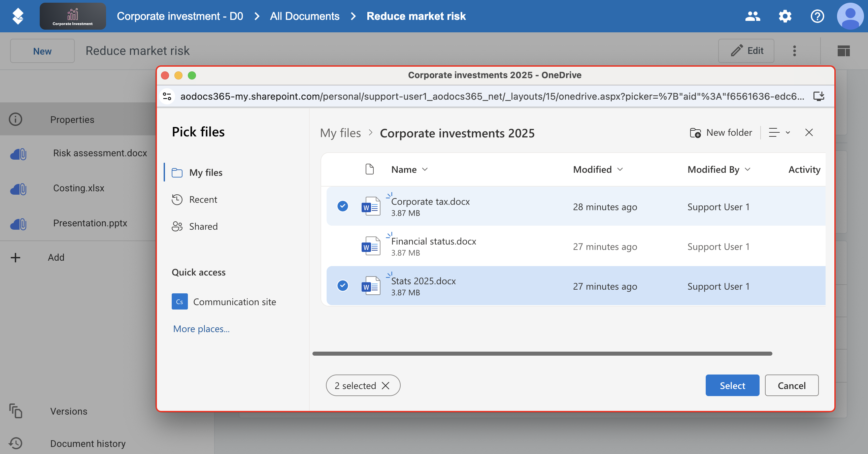Click the install app icon in address bar

(x=819, y=96)
